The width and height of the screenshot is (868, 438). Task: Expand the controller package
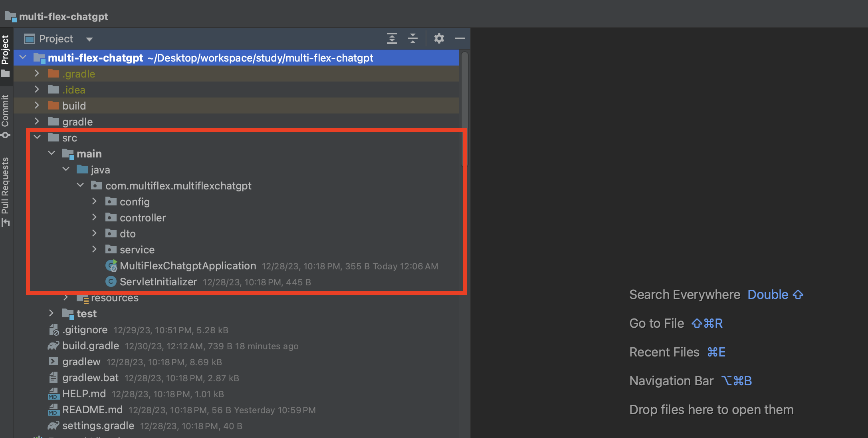coord(95,217)
